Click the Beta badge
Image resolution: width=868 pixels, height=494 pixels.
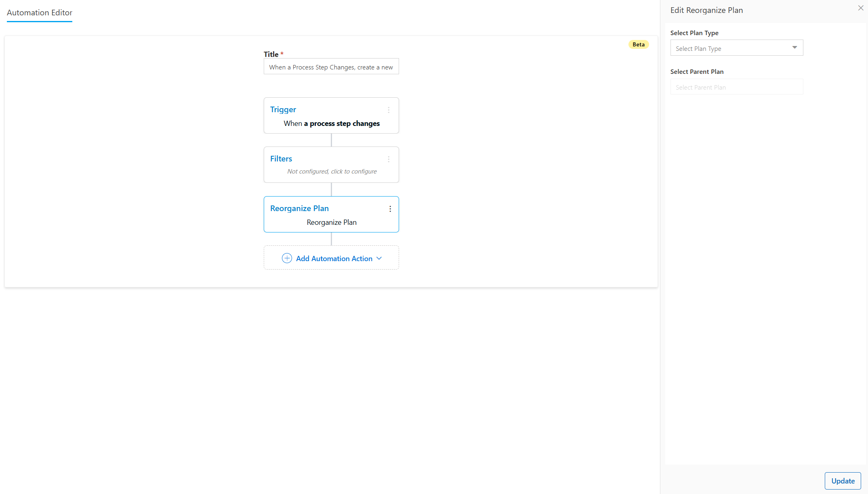point(638,44)
